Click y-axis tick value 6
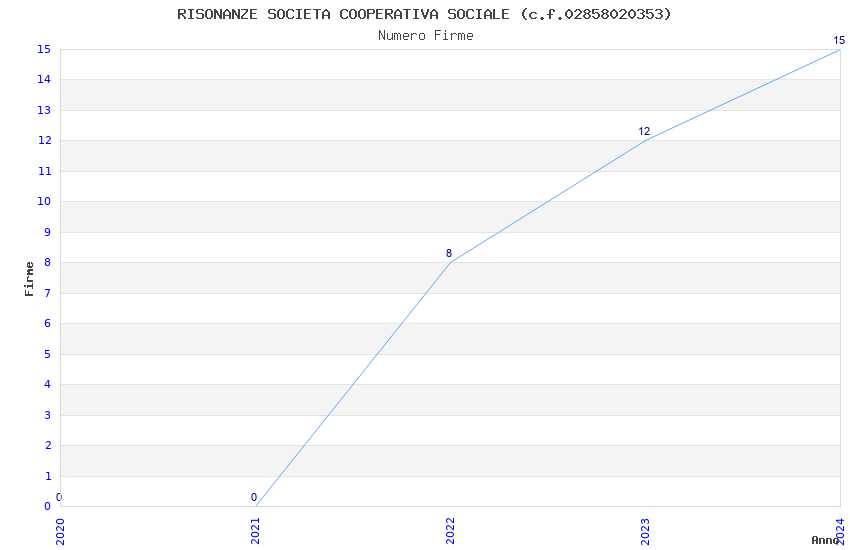The width and height of the screenshot is (850, 550). coord(47,323)
